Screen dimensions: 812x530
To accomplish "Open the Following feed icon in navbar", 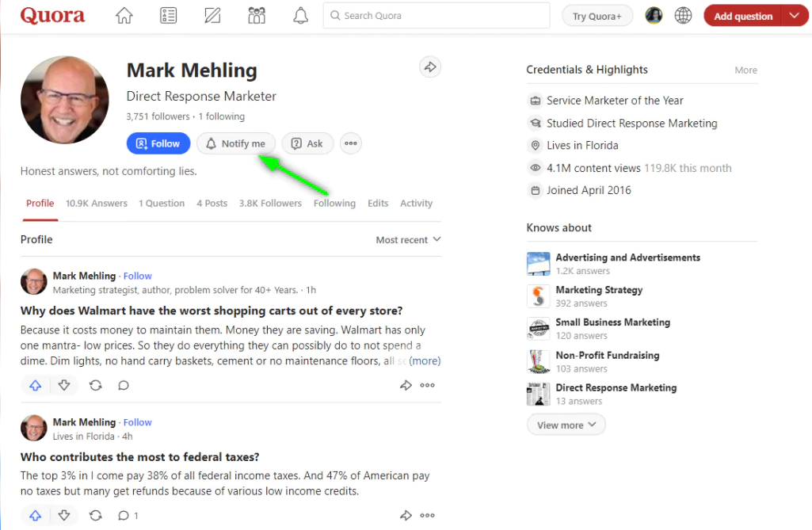I will [168, 16].
